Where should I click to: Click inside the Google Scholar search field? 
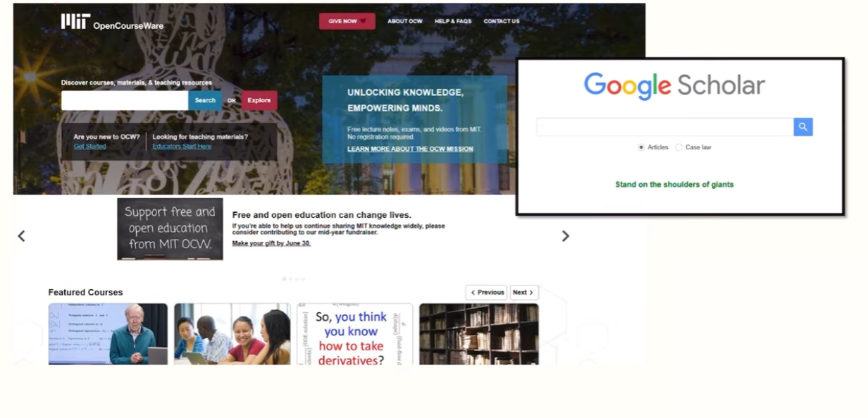665,127
